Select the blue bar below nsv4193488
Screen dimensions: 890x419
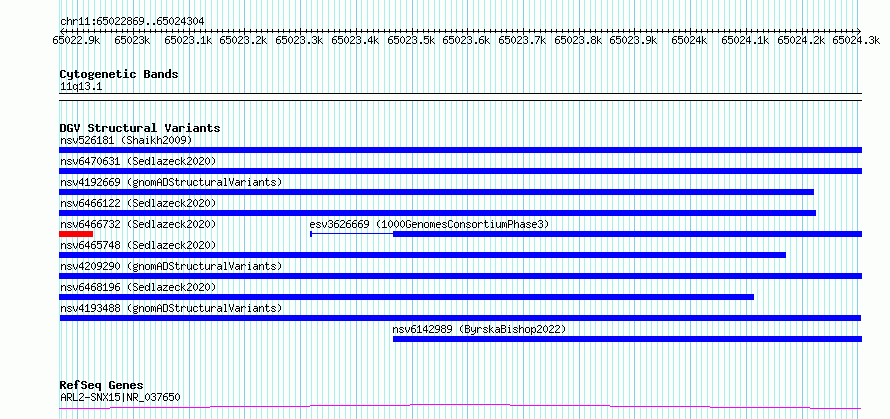(460, 318)
